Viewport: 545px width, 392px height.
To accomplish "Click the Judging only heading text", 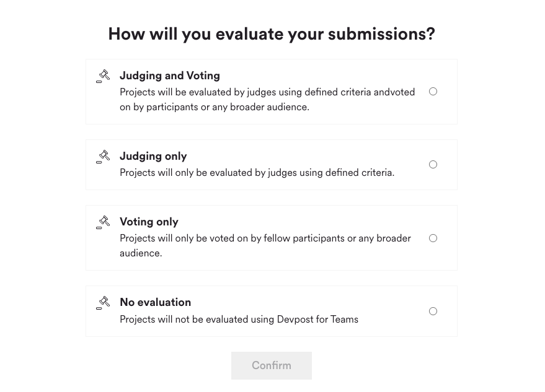I will pos(153,156).
